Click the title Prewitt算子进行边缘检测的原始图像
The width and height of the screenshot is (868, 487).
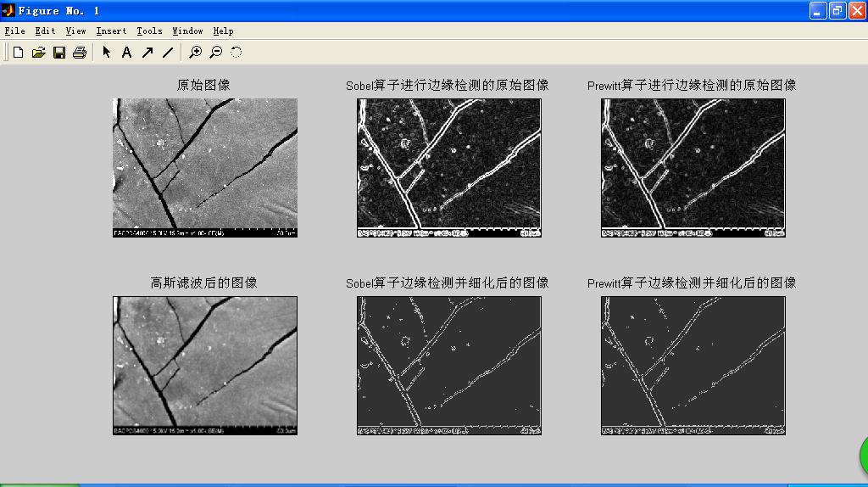click(x=692, y=85)
